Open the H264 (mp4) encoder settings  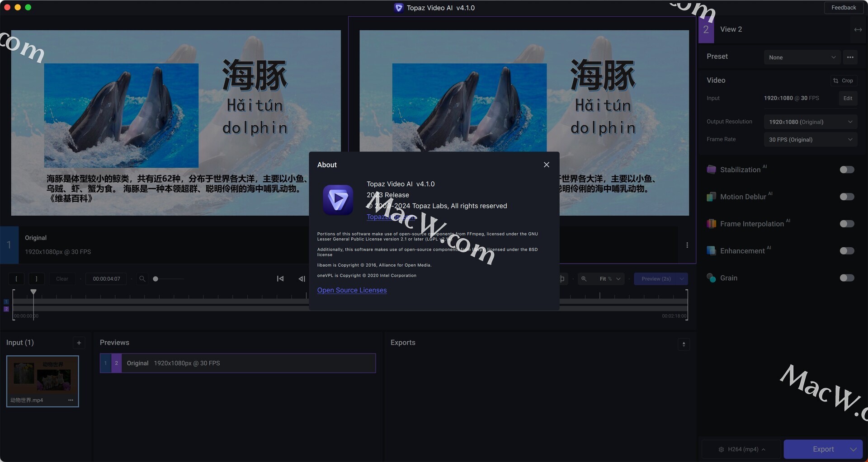click(x=741, y=449)
